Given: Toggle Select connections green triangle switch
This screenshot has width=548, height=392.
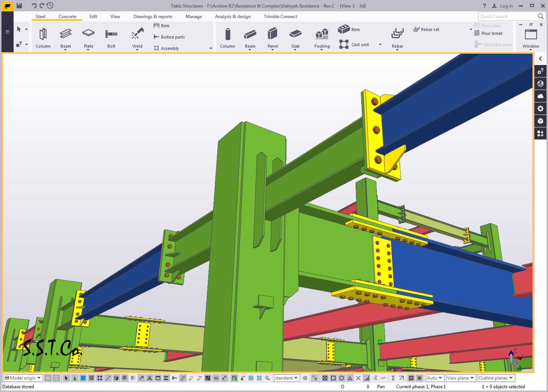Looking at the screenshot, I should [x=75, y=378].
